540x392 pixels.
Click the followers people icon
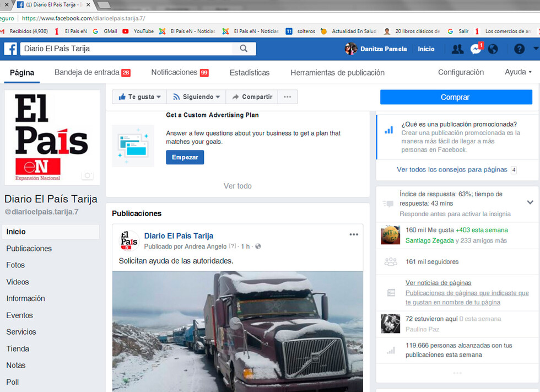(x=391, y=262)
